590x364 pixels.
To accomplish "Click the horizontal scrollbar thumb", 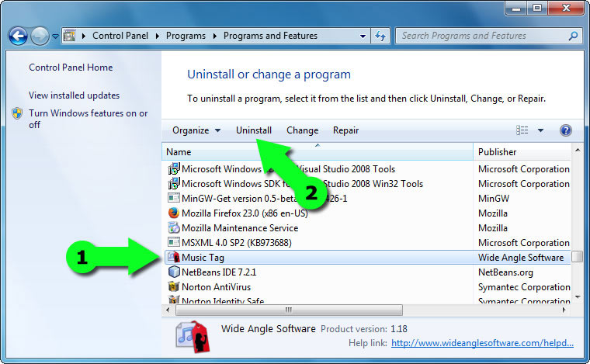I will coord(289,310).
